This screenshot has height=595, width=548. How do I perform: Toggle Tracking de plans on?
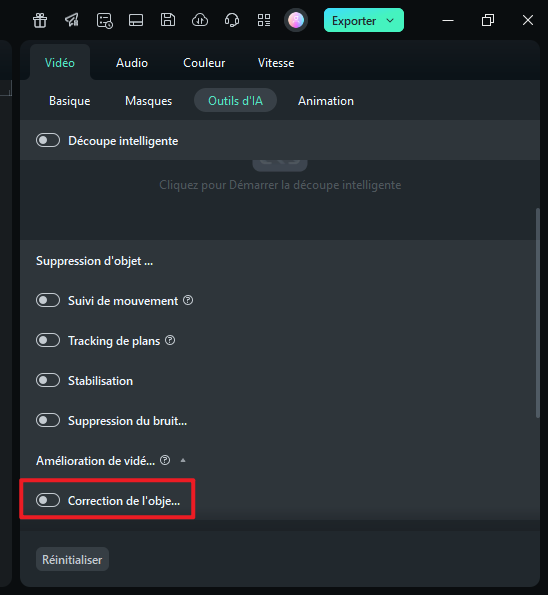(48, 340)
